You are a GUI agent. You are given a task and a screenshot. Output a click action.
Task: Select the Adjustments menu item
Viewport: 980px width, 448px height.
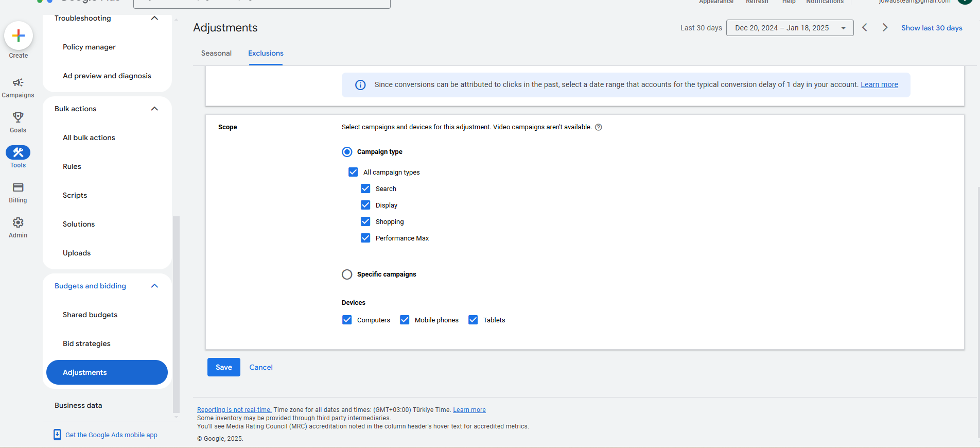click(107, 372)
